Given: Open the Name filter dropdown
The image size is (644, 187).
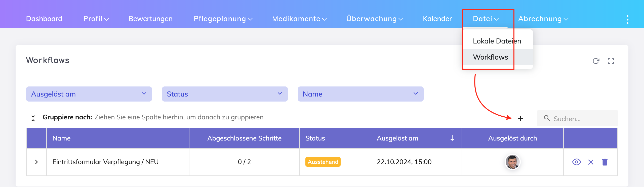Looking at the screenshot, I should pos(360,94).
